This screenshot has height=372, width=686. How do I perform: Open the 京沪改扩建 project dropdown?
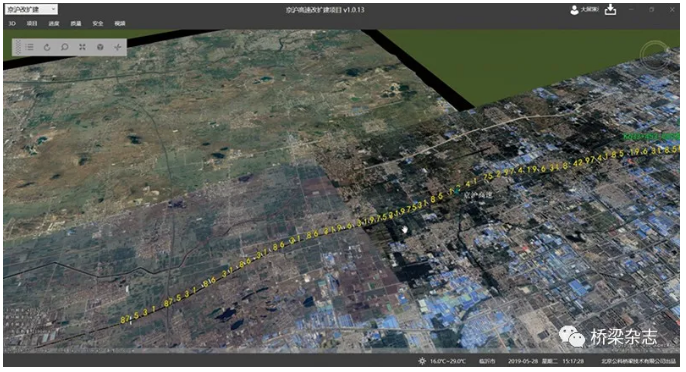(x=31, y=9)
